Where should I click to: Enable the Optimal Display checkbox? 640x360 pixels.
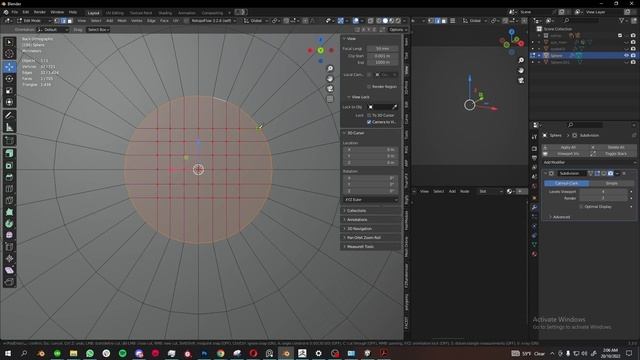click(581, 207)
